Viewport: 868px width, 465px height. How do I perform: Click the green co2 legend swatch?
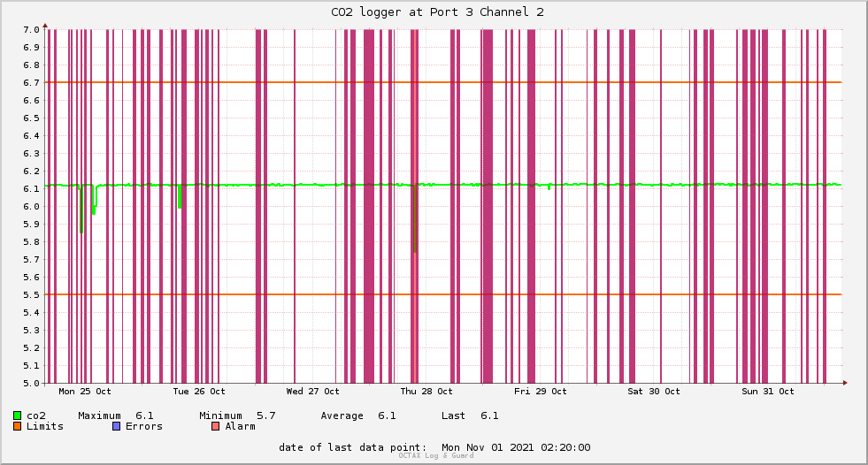[x=17, y=415]
